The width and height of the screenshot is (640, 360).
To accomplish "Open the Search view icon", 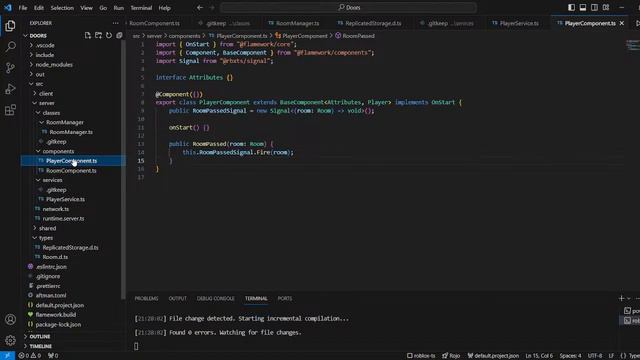I will click(10, 47).
